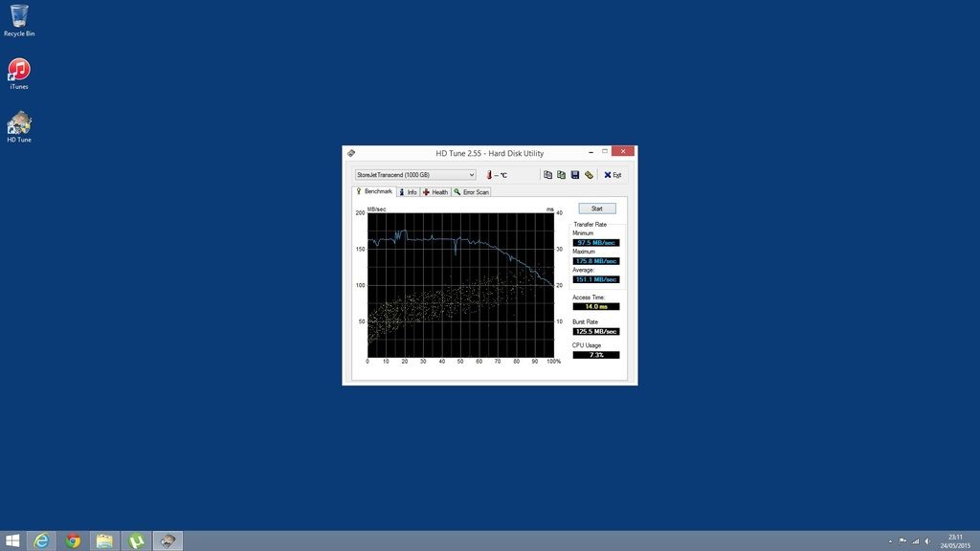Open the Windows Start button

11,541
